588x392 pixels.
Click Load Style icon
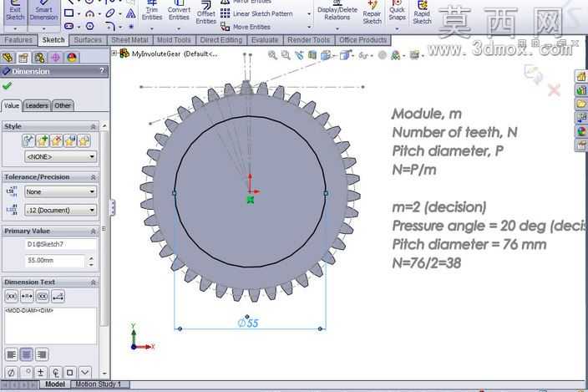coord(84,141)
